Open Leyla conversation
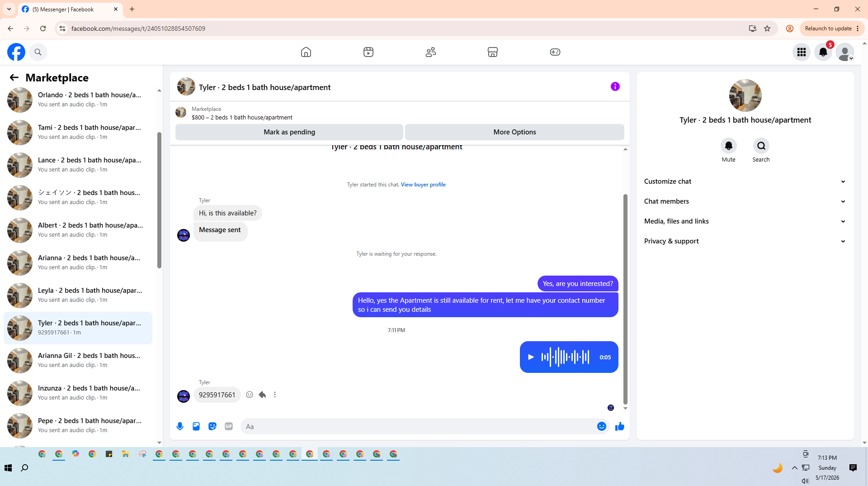 78,295
